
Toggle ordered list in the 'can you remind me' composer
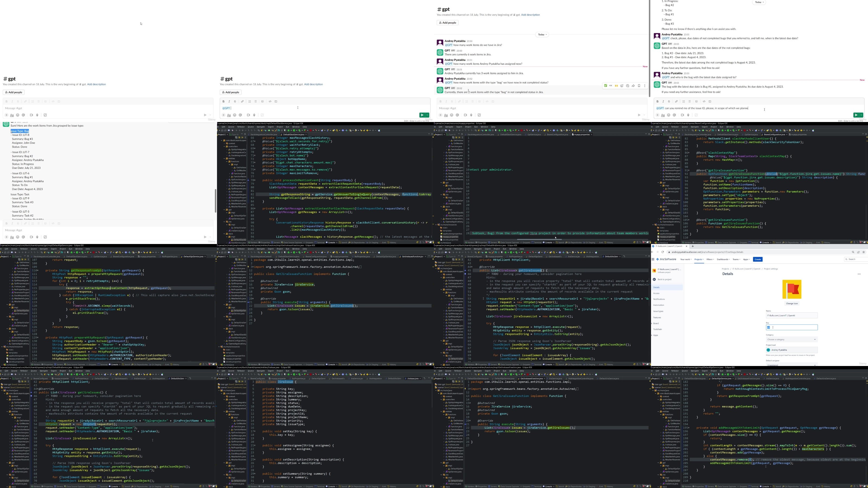click(683, 101)
